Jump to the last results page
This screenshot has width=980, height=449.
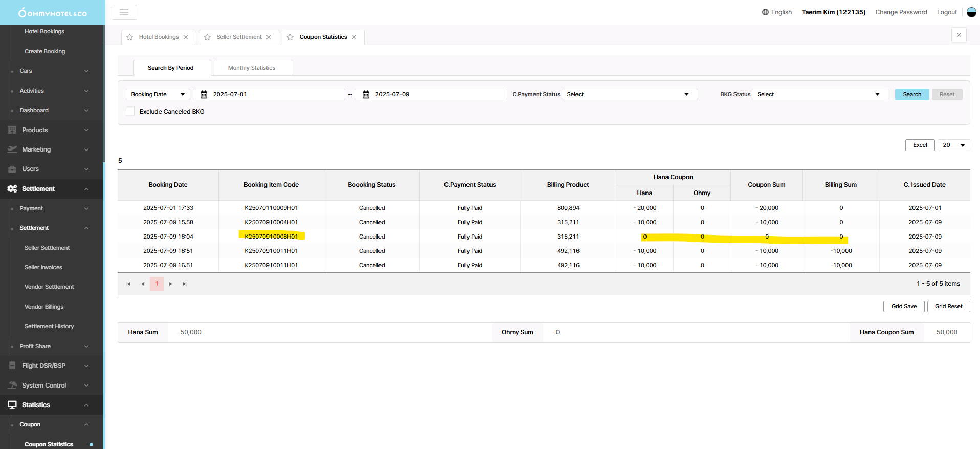click(185, 284)
